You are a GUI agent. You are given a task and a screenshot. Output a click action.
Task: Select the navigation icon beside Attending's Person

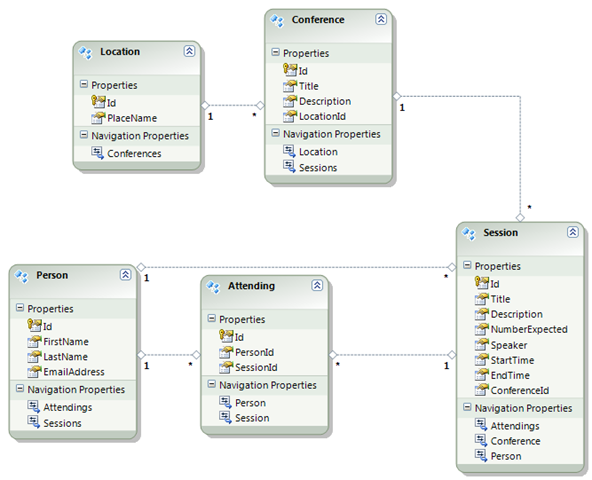[x=226, y=402]
